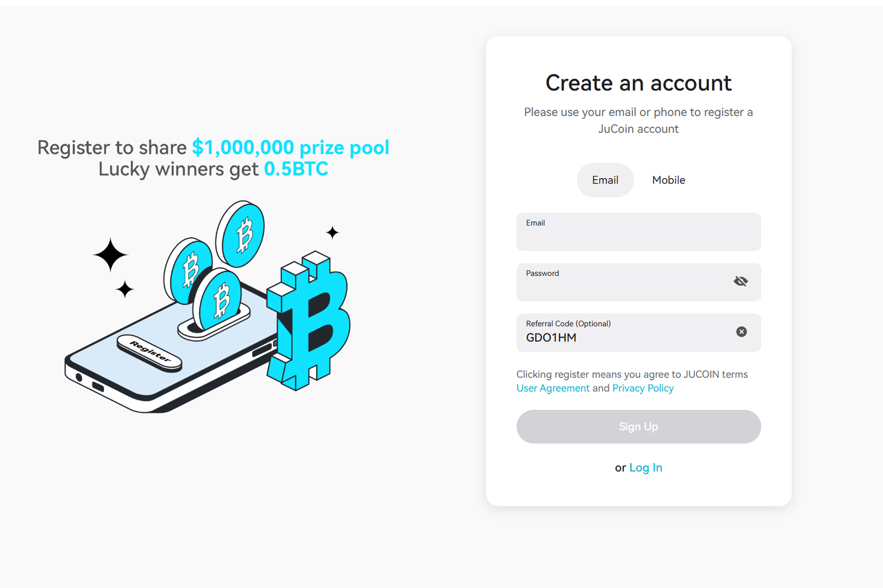
Task: Select the Email registration tab
Action: point(605,180)
